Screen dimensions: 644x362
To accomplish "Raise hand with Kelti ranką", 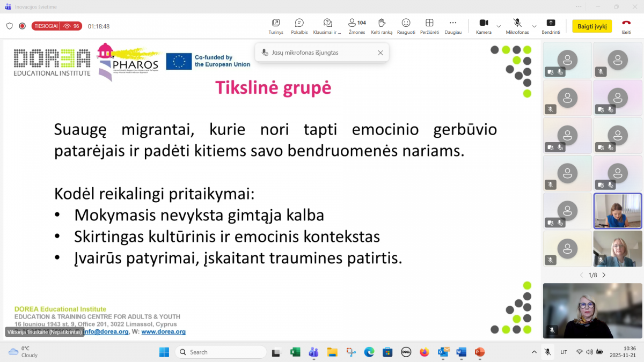I will pos(382,26).
